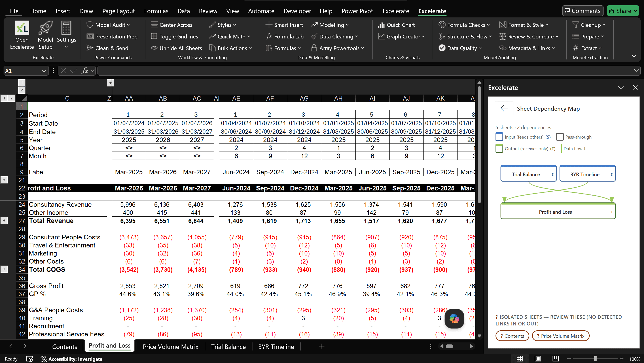This screenshot has width=644, height=363.
Task: Open Model Audit dropdown
Action: coord(108,25)
